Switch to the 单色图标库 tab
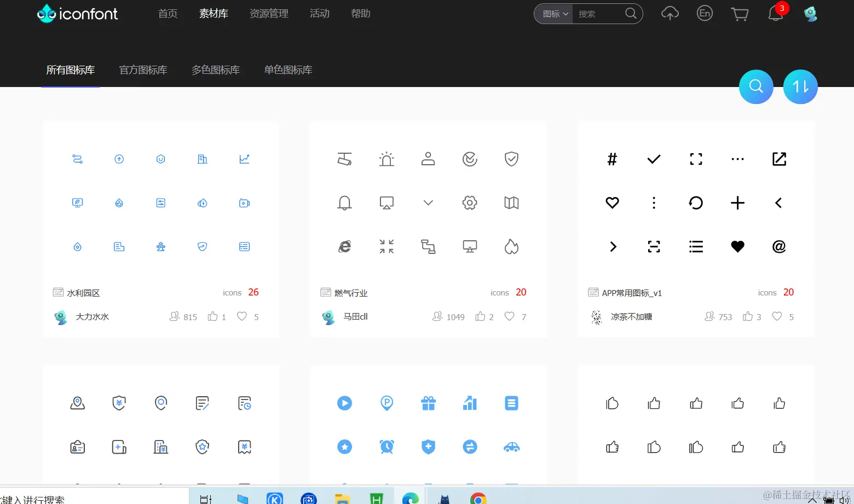854x504 pixels. (x=287, y=69)
